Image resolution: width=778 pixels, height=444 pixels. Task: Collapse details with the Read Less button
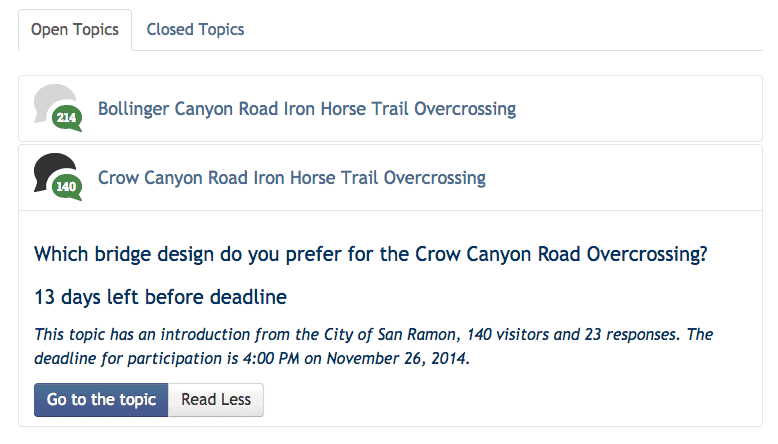216,400
